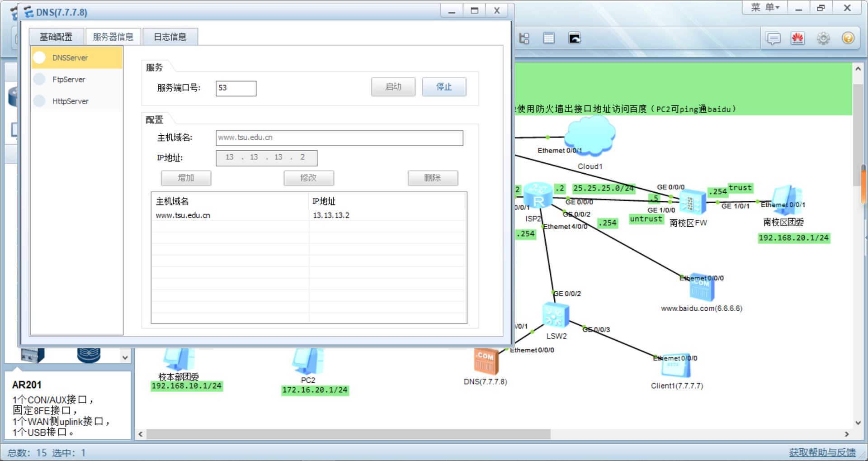The image size is (868, 461).
Task: Click the horizontal scrollbar right arrow
Action: pyautogui.click(x=847, y=434)
